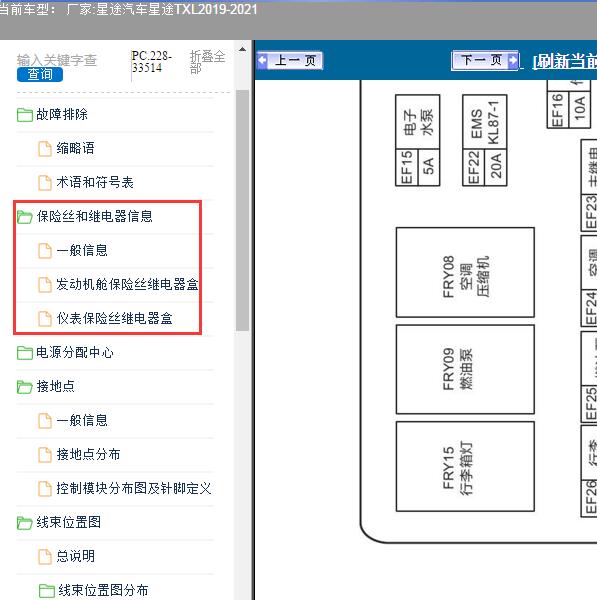Click the document icon beside 术语和符号表

tap(45, 183)
